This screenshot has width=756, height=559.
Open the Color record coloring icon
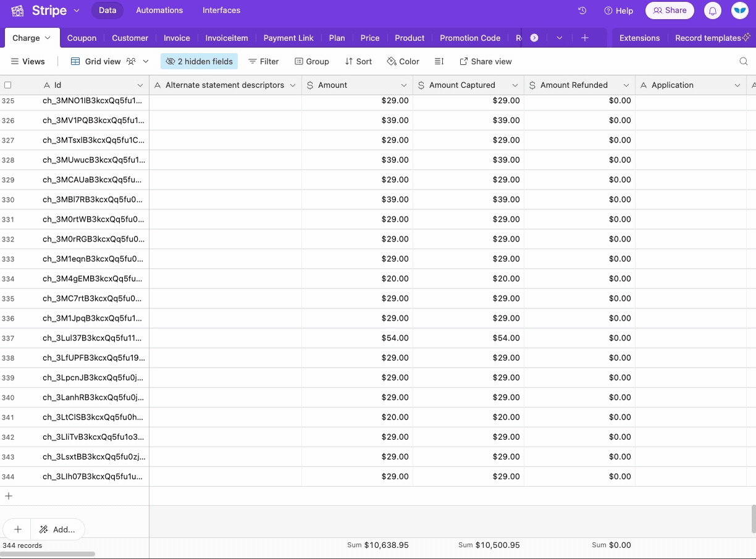pos(403,61)
